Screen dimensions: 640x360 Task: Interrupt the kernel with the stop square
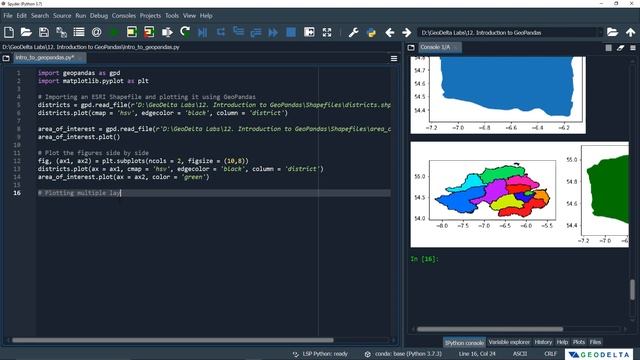click(x=609, y=48)
